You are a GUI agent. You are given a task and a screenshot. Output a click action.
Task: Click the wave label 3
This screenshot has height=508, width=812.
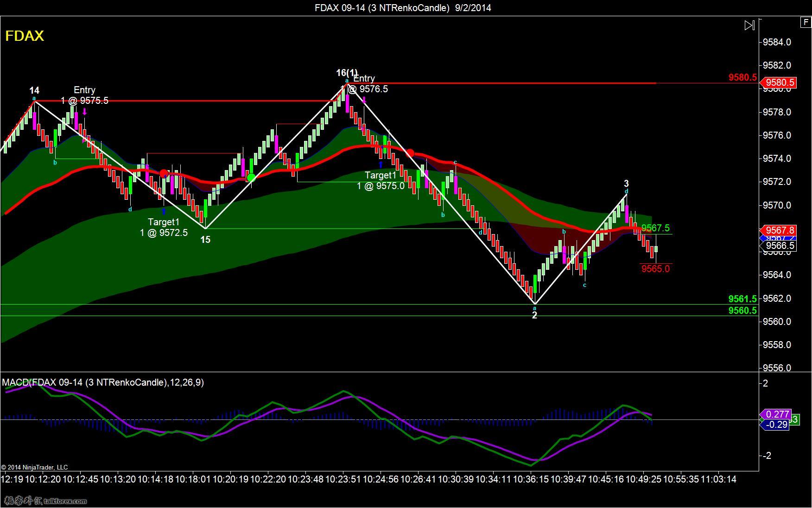coord(626,184)
